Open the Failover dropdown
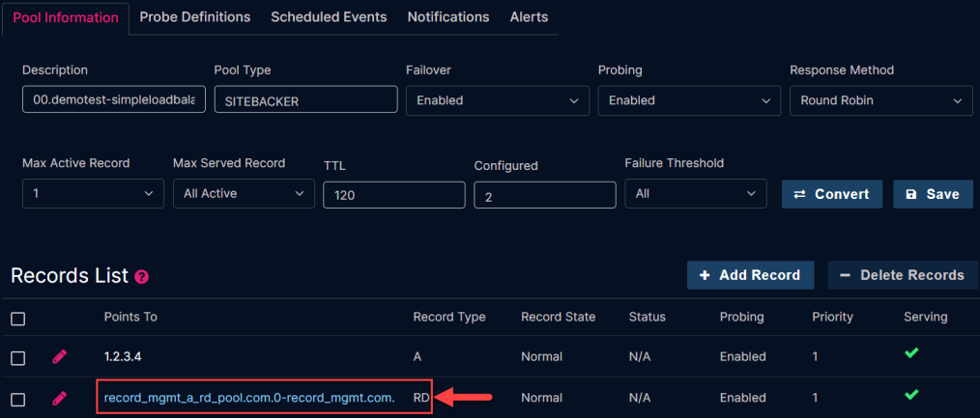980x419 pixels. 497,100
